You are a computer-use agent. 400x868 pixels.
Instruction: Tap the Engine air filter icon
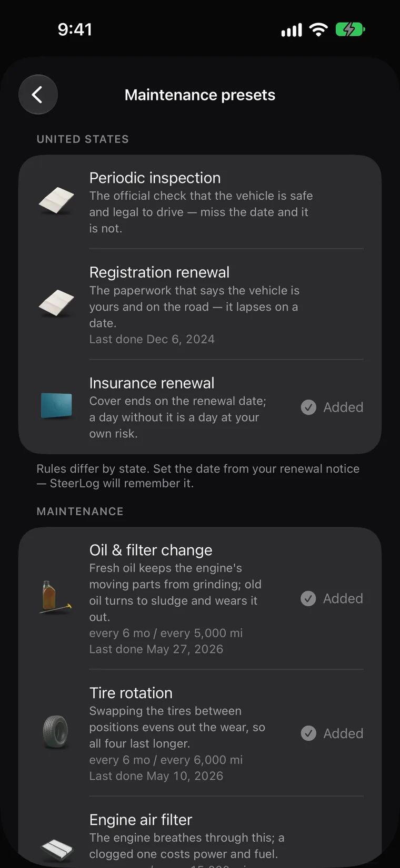(x=56, y=847)
